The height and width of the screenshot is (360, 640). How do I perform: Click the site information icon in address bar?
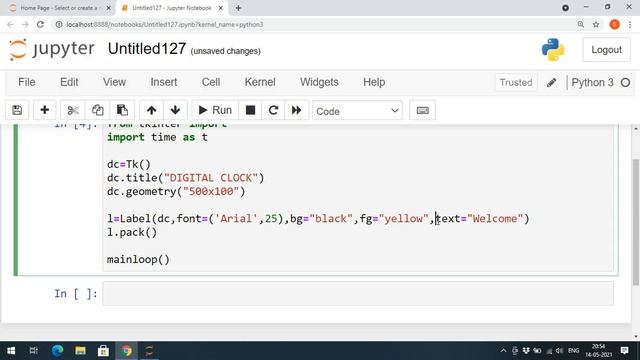pyautogui.click(x=59, y=24)
